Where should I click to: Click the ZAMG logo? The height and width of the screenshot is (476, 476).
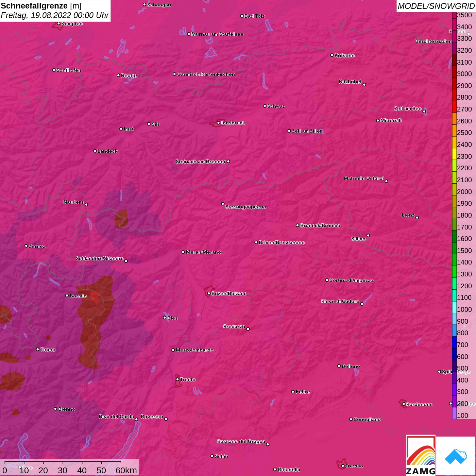(421, 455)
